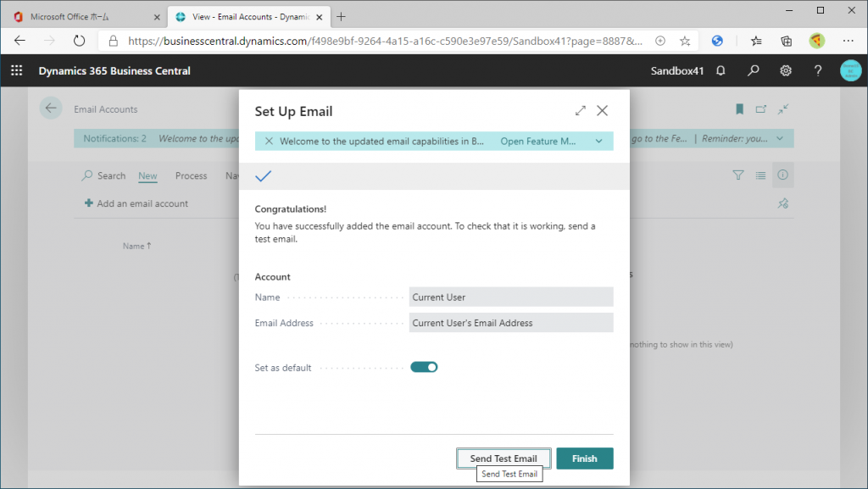This screenshot has width=868, height=489.
Task: Switch to the View - Email Accounts tab
Action: pyautogui.click(x=249, y=17)
